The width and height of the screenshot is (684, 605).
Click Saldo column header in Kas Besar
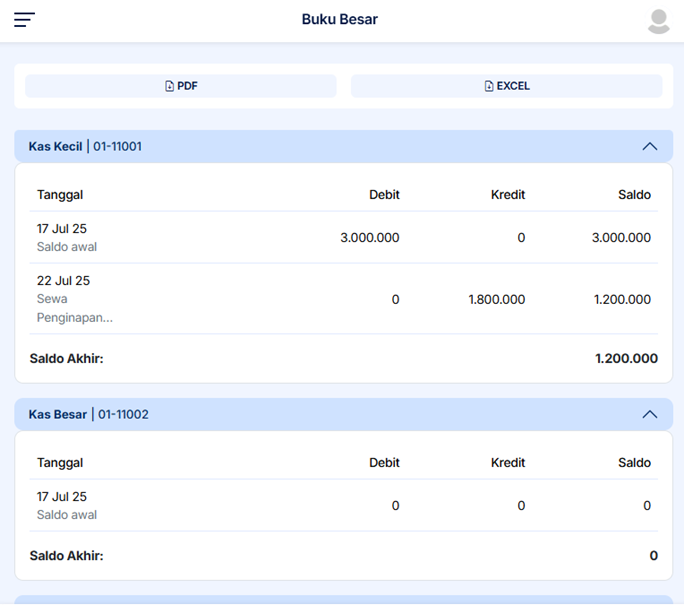(x=634, y=463)
